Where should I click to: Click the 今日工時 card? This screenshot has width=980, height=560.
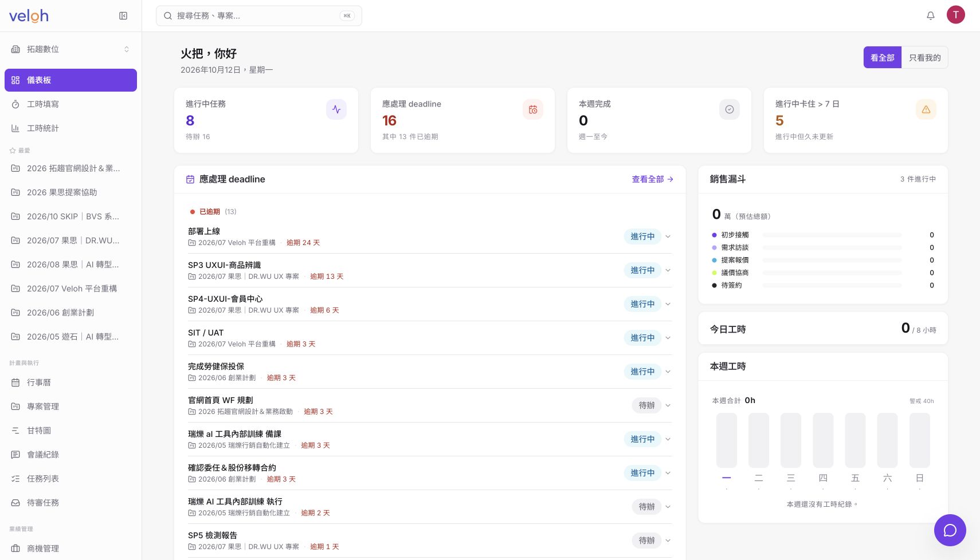[x=823, y=329]
